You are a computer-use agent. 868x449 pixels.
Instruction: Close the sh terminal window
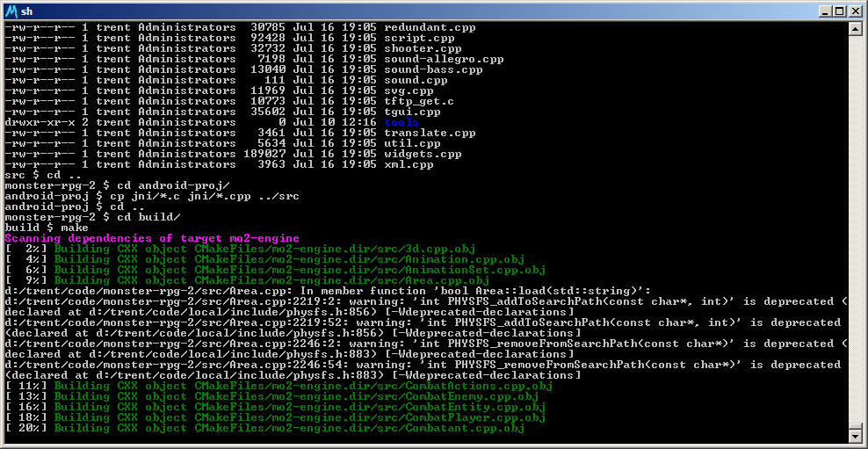[x=854, y=11]
